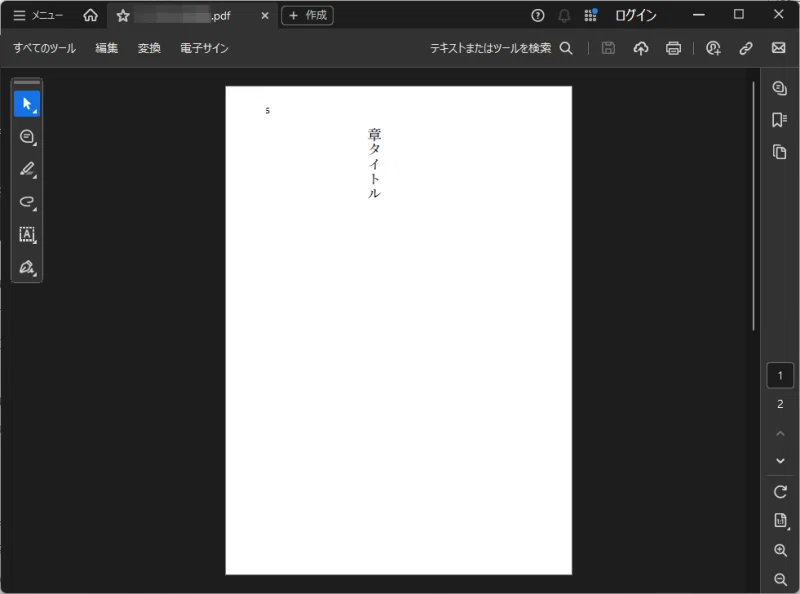This screenshot has height=594, width=800.
Task: Open the help question mark icon
Action: [537, 16]
